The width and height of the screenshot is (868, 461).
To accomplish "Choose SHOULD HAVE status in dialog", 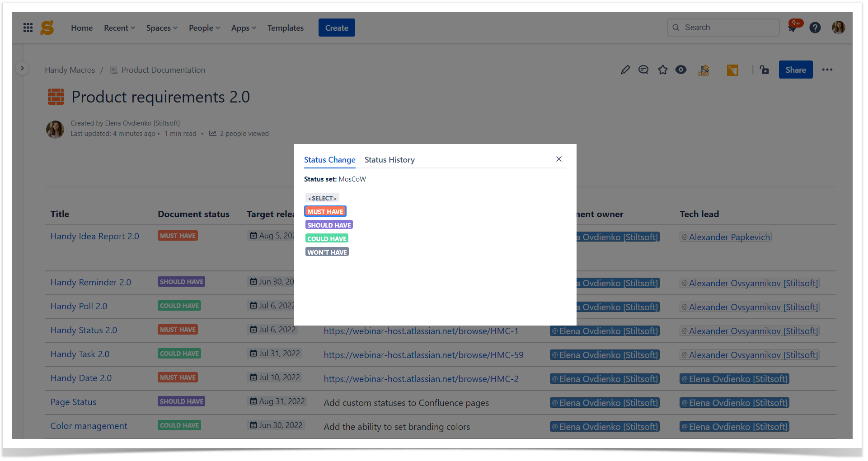I will click(329, 225).
